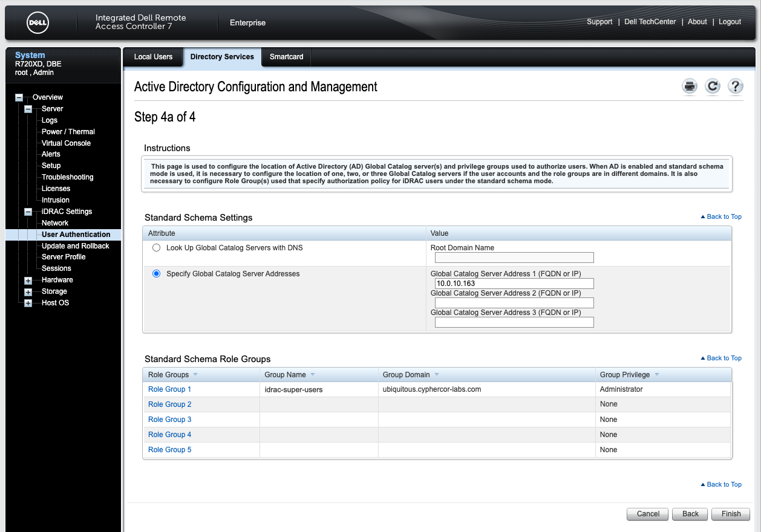Viewport: 761px width, 532px height.
Task: Click Global Catalog Server Address 2 field
Action: 514,303
